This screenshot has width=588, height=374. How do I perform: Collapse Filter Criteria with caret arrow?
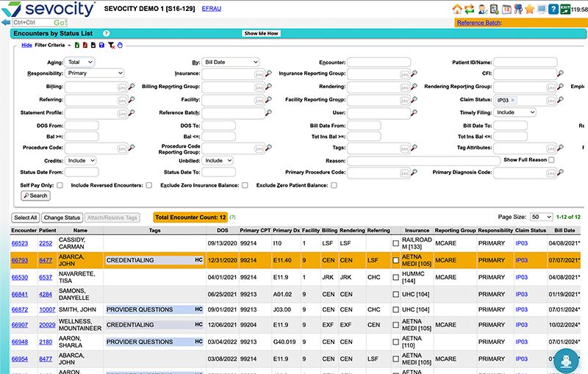point(69,46)
